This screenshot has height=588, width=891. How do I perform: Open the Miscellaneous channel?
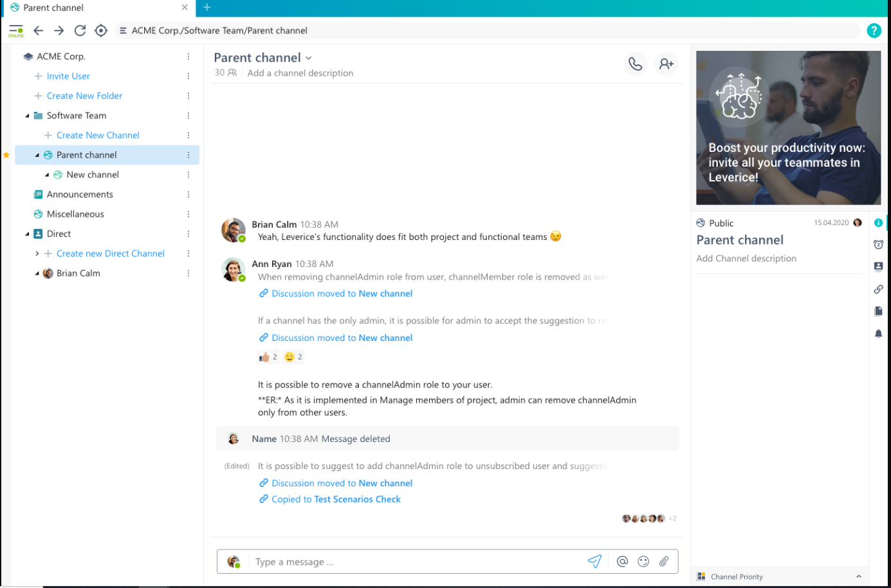pyautogui.click(x=75, y=214)
